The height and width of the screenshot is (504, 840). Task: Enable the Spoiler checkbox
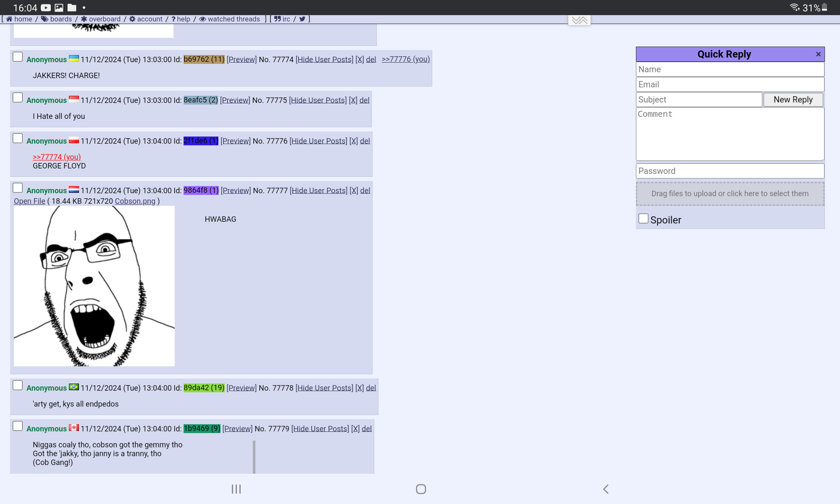click(x=643, y=218)
